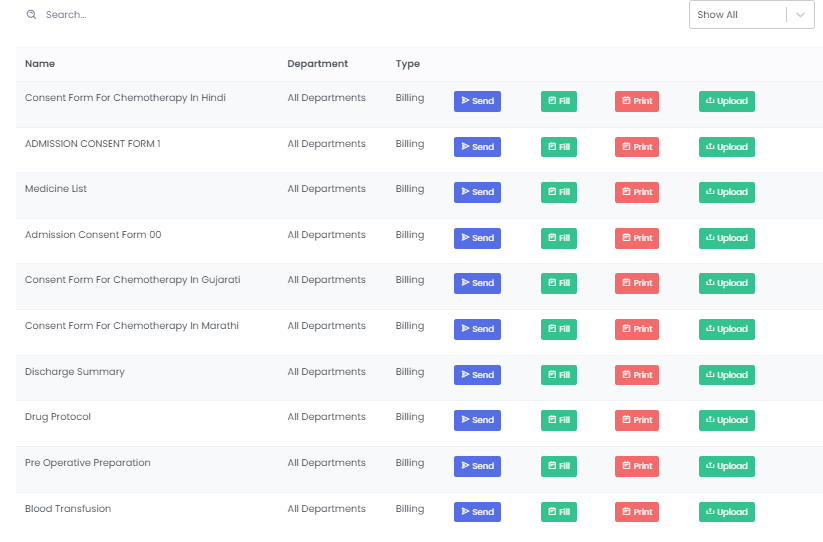Print Chemotherapy In Gujarati consent form

pos(637,283)
